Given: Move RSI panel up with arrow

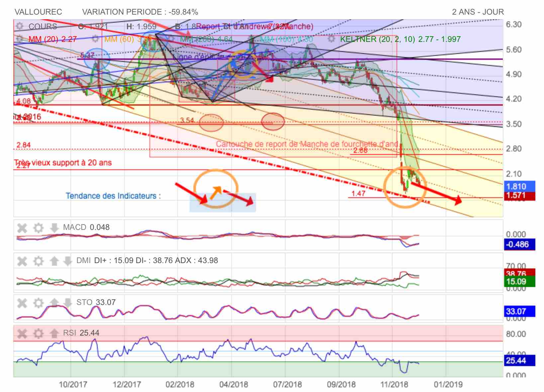Looking at the screenshot, I should coord(54,333).
